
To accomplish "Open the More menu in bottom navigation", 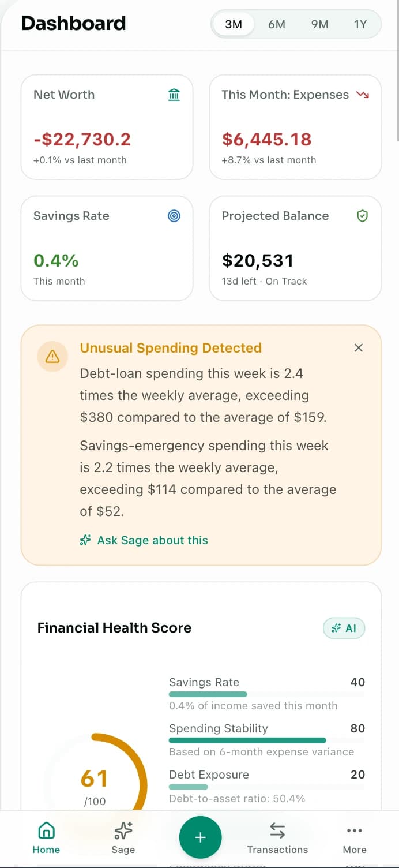I will tap(355, 838).
